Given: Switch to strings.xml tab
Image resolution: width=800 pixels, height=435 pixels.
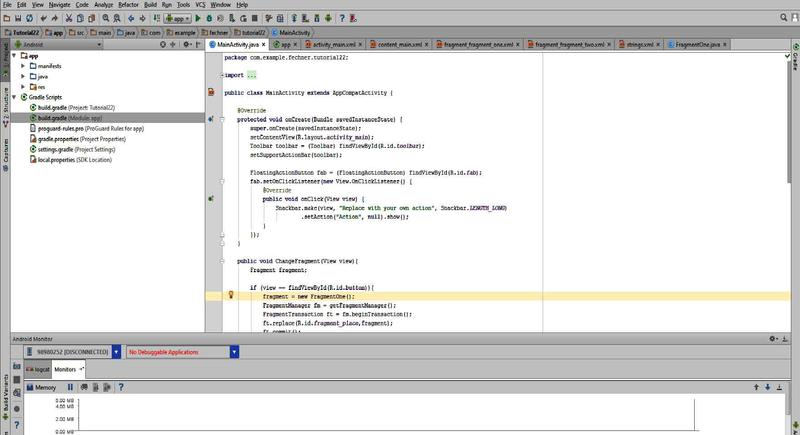Looking at the screenshot, I should tap(639, 45).
